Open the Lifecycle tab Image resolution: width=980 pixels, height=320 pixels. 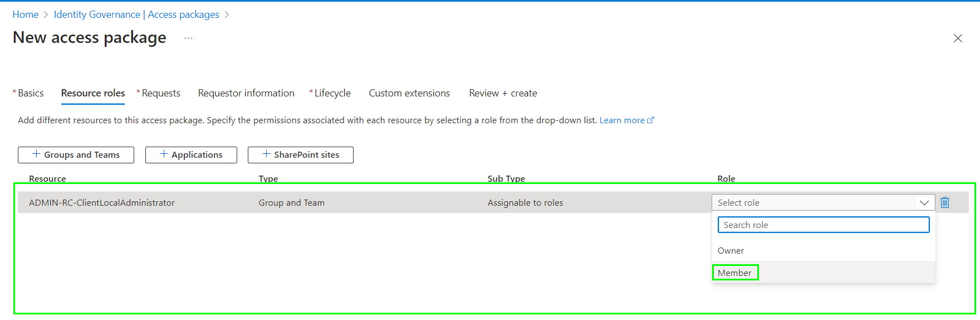(x=332, y=93)
